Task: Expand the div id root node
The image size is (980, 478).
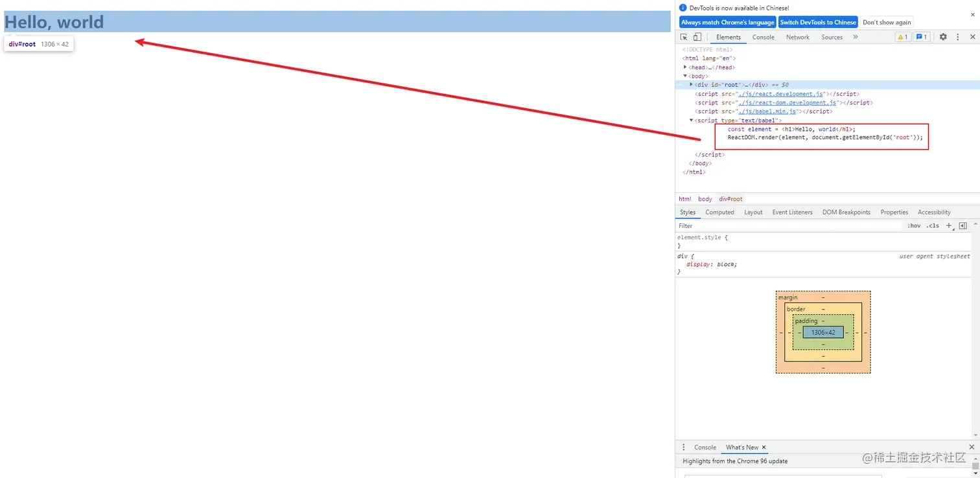Action: pos(692,84)
